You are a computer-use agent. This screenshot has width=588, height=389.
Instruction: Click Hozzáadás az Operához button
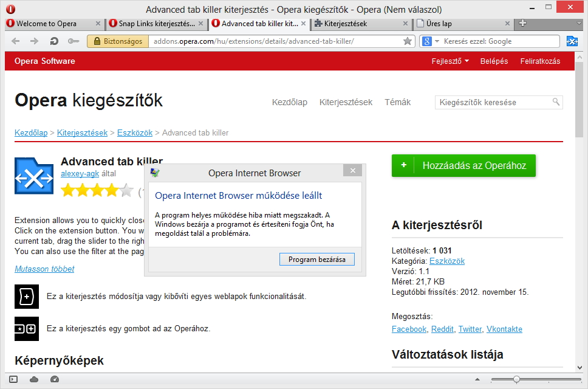pyautogui.click(x=463, y=165)
